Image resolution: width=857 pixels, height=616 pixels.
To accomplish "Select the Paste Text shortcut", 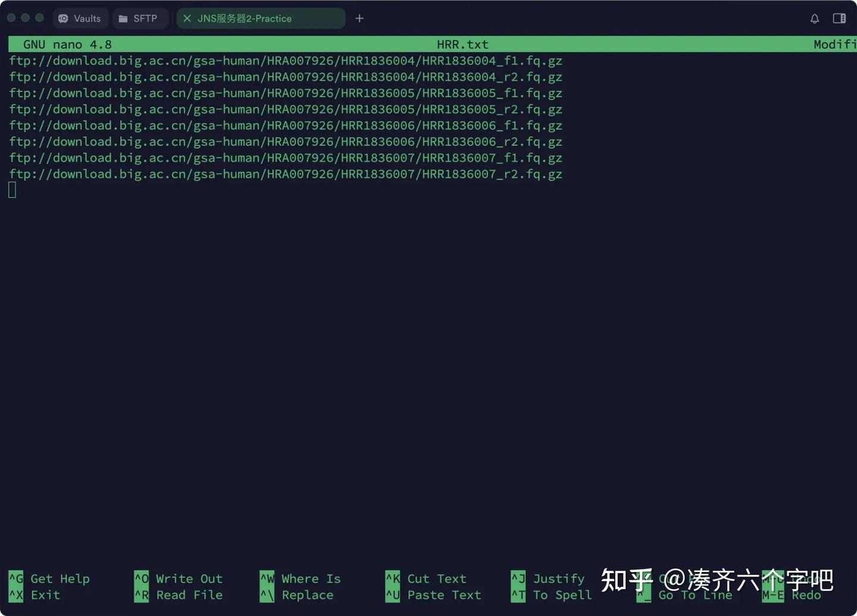I will click(x=444, y=595).
